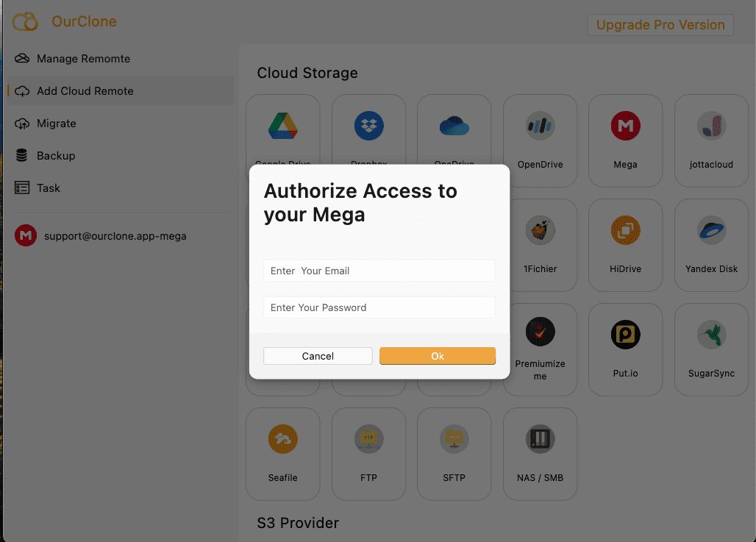
Task: Click the 'Authorize Access to your Mega' title
Action: click(x=360, y=202)
